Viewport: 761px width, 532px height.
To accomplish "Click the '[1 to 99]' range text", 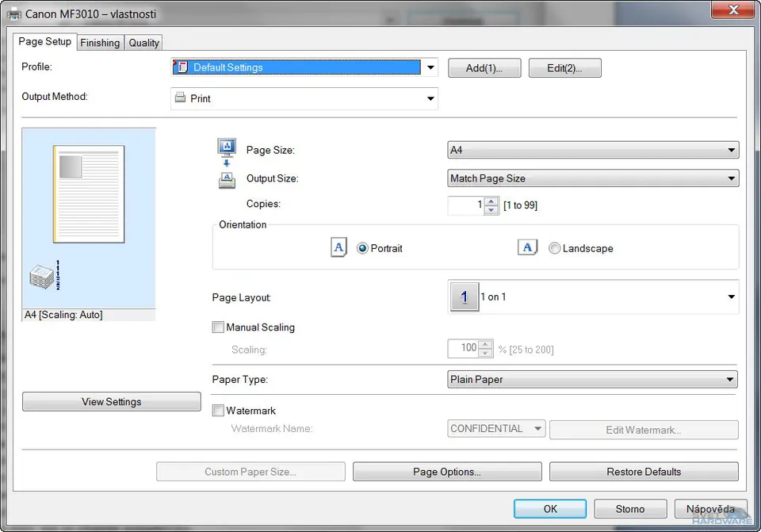I will [x=520, y=205].
